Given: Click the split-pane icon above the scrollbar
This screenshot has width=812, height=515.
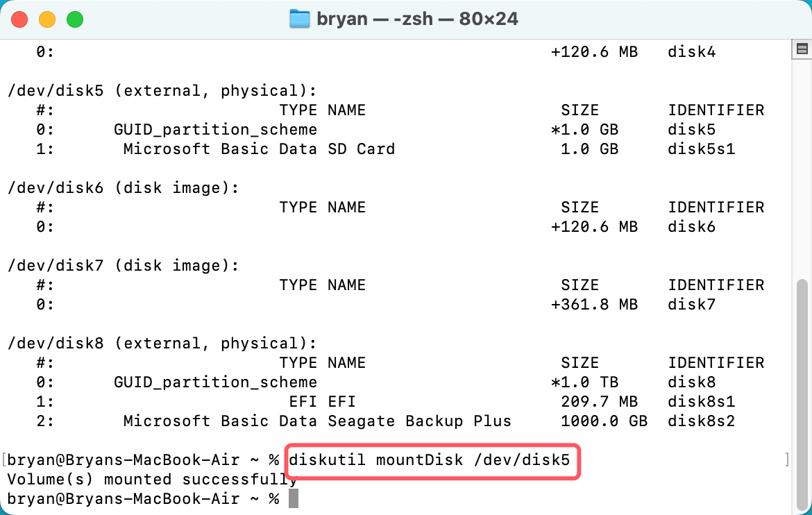Looking at the screenshot, I should point(802,49).
